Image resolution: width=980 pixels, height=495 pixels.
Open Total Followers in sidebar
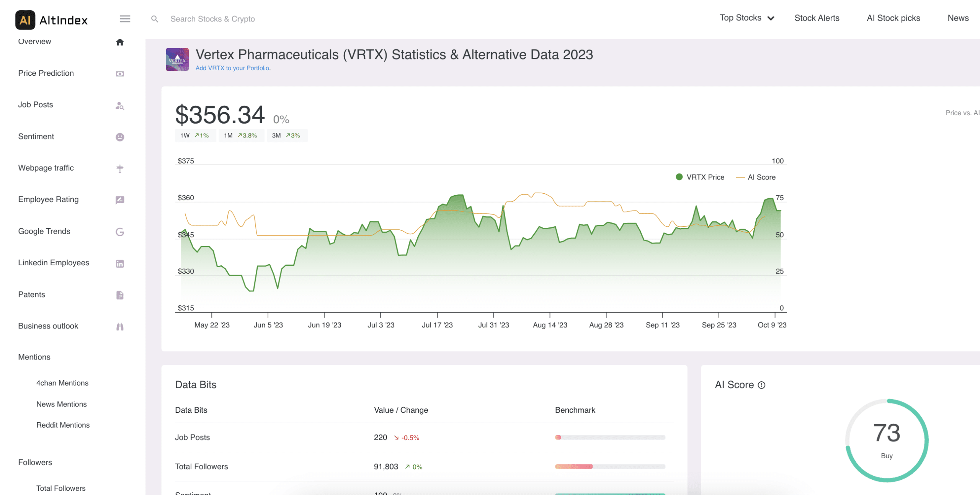[x=61, y=488]
